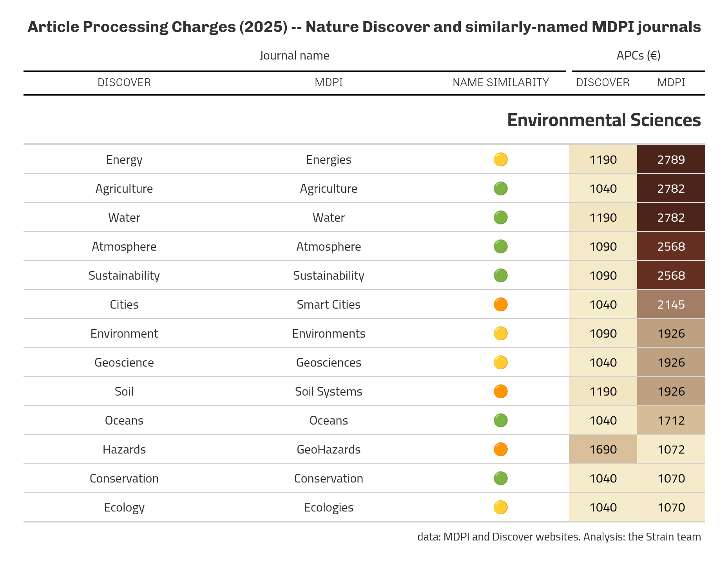
Task: Click the NAME SIMILARITY column header
Action: (500, 82)
